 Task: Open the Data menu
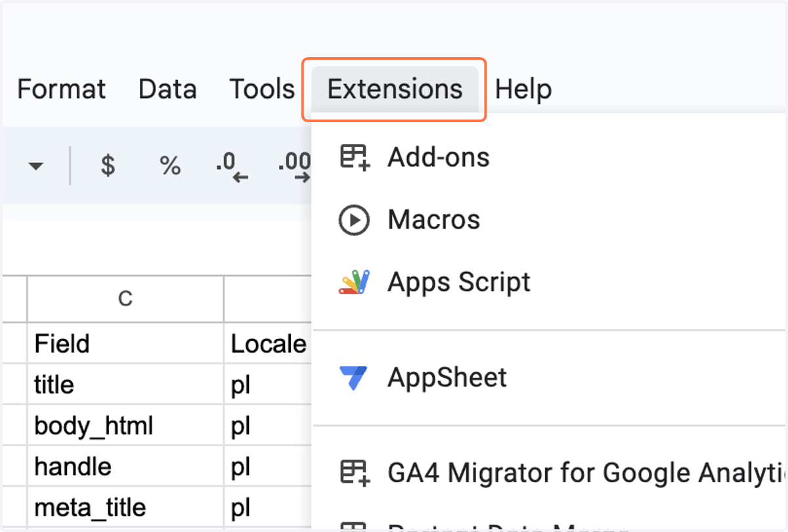click(x=167, y=89)
